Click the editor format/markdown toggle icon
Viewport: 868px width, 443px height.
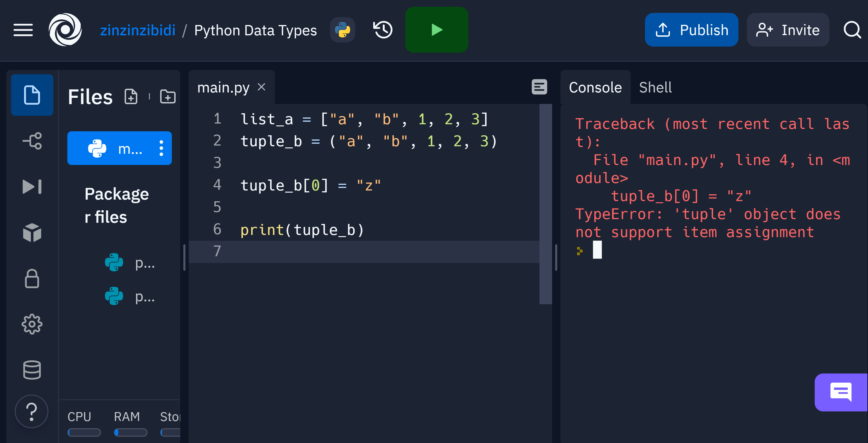click(x=539, y=87)
